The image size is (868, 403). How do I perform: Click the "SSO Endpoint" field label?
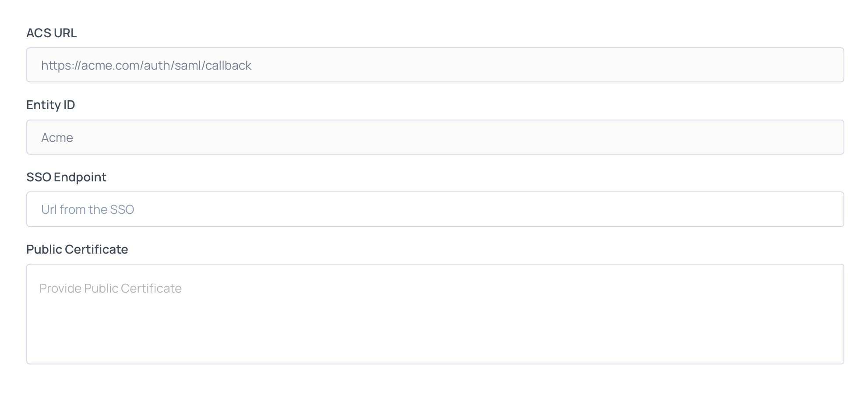(x=66, y=177)
